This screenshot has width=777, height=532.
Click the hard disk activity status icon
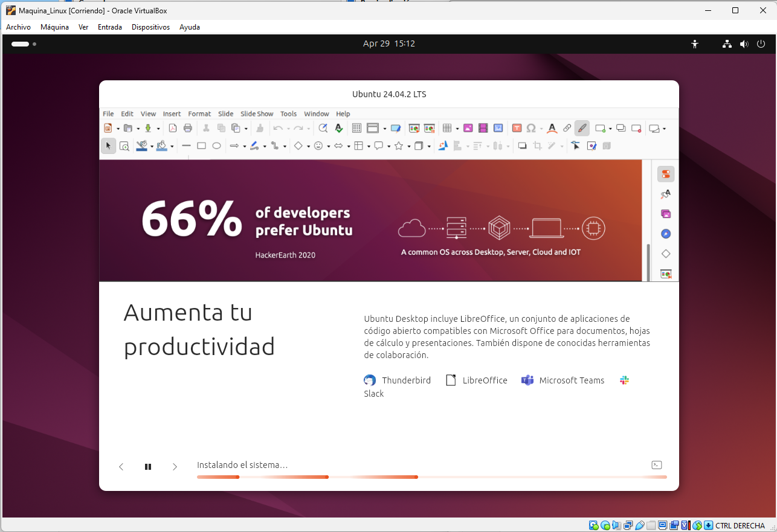coord(594,525)
